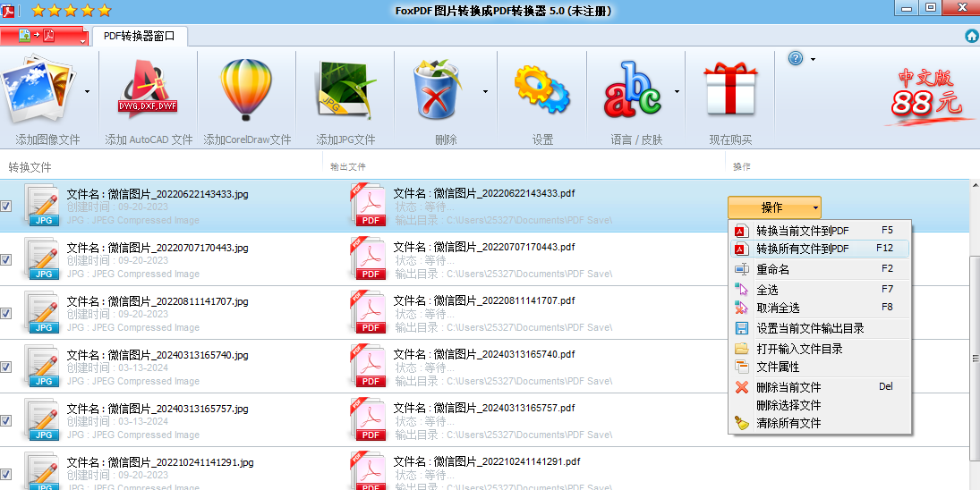Click JPG file icon for 20220622143433.jpg
This screenshot has width=980, height=490.
(x=43, y=206)
